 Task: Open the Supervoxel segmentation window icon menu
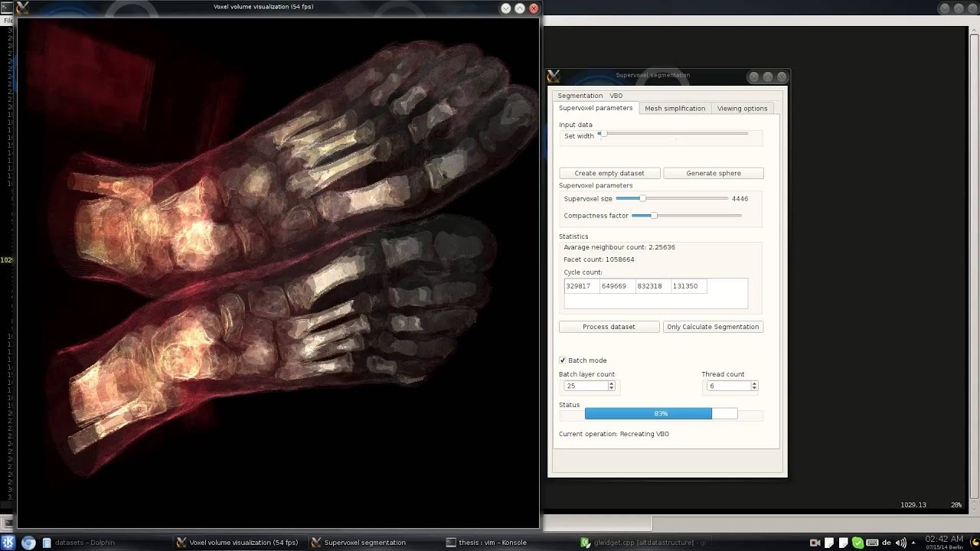pos(554,76)
